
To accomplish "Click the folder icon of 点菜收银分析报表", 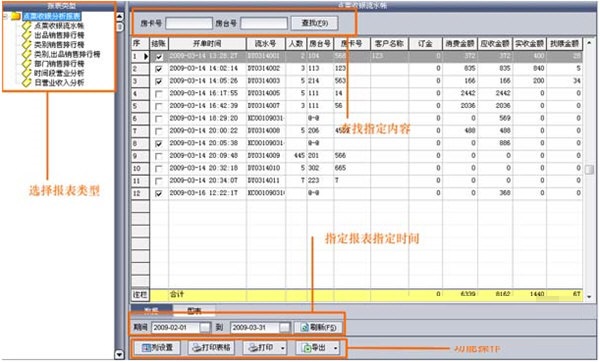I will 16,16.
